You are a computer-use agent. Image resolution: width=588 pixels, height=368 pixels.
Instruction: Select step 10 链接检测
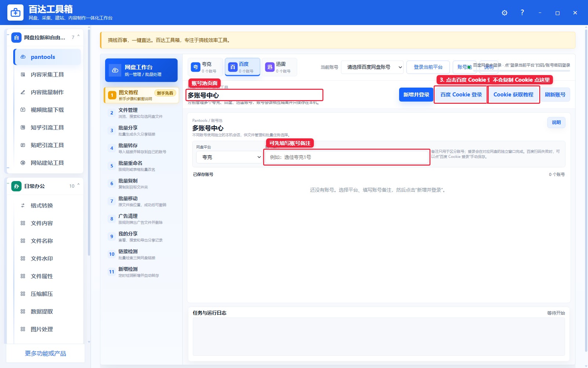[x=141, y=254]
